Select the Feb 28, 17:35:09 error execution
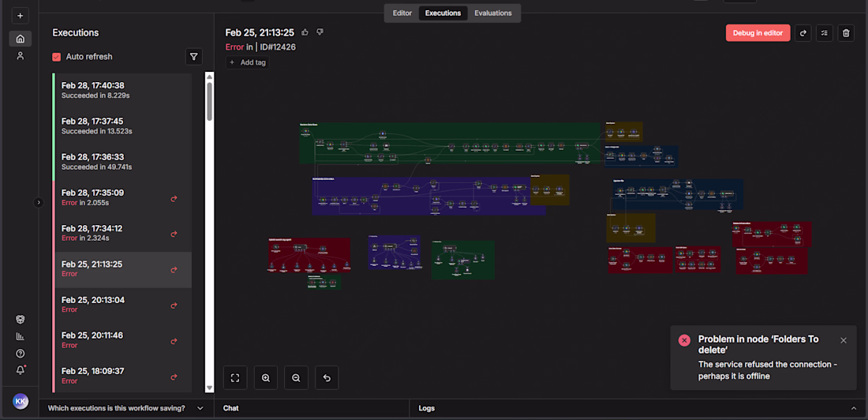868x420 pixels. point(122,198)
